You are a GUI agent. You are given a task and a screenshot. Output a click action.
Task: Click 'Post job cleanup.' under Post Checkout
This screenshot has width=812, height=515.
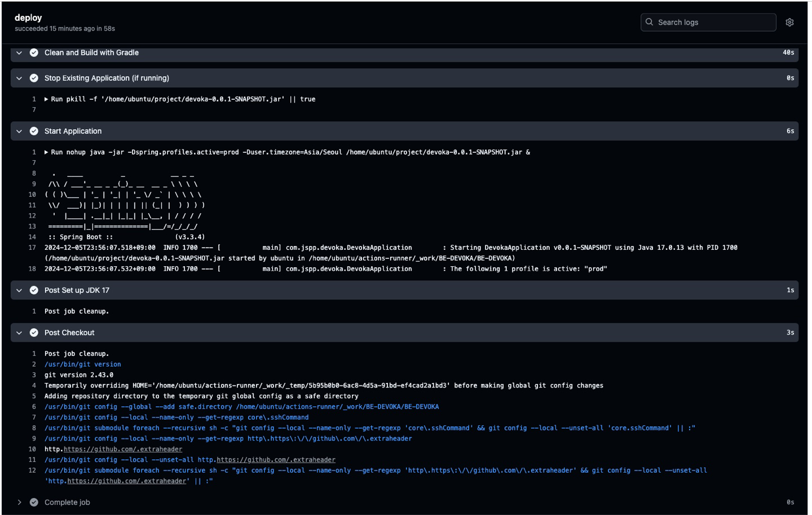[77, 354]
